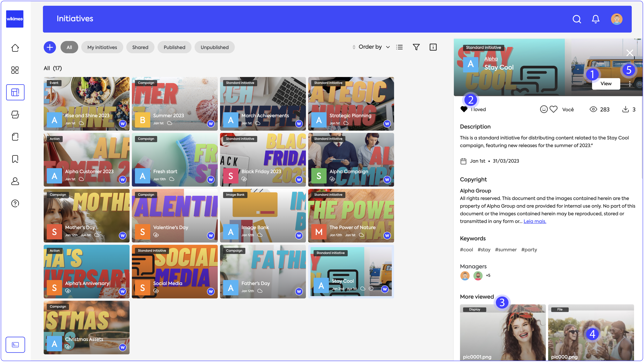Click the home icon in sidebar

tap(15, 48)
